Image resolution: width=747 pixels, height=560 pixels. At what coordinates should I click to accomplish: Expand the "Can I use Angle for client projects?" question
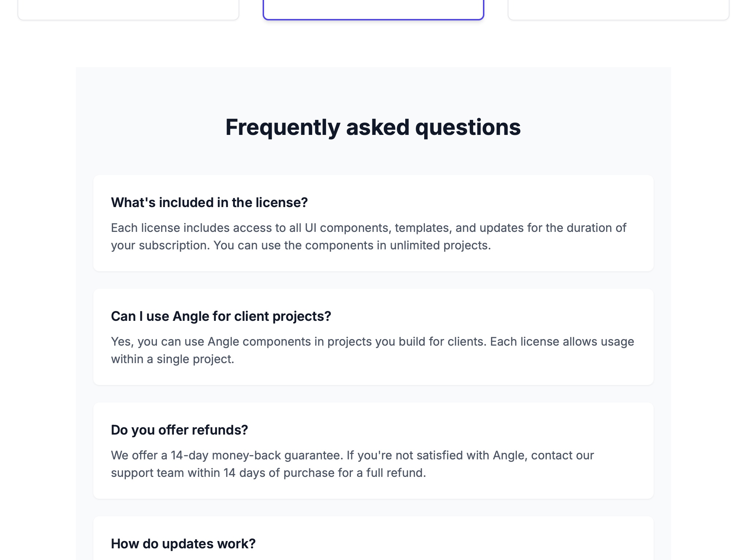[x=221, y=316]
